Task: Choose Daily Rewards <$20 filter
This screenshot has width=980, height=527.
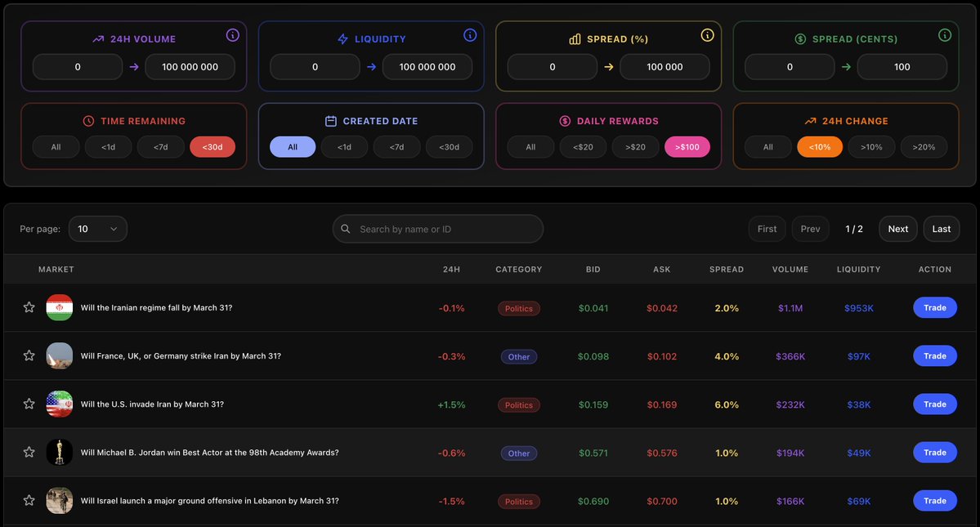Action: pyautogui.click(x=583, y=147)
